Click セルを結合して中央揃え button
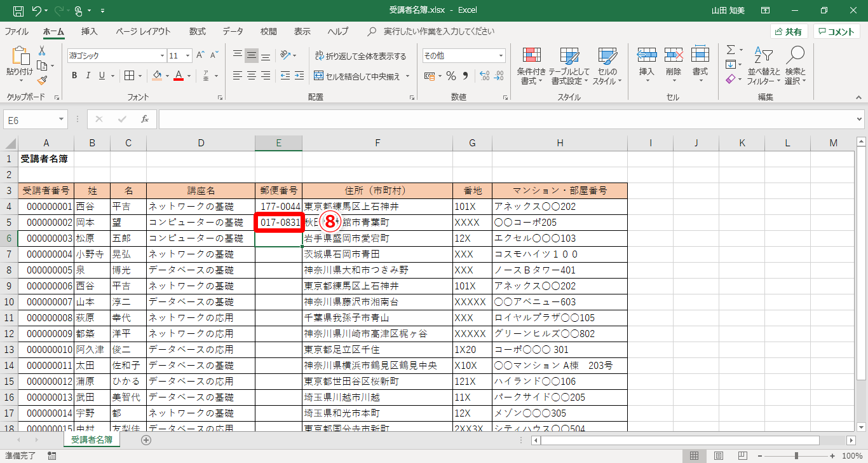The image size is (868, 463). click(357, 76)
